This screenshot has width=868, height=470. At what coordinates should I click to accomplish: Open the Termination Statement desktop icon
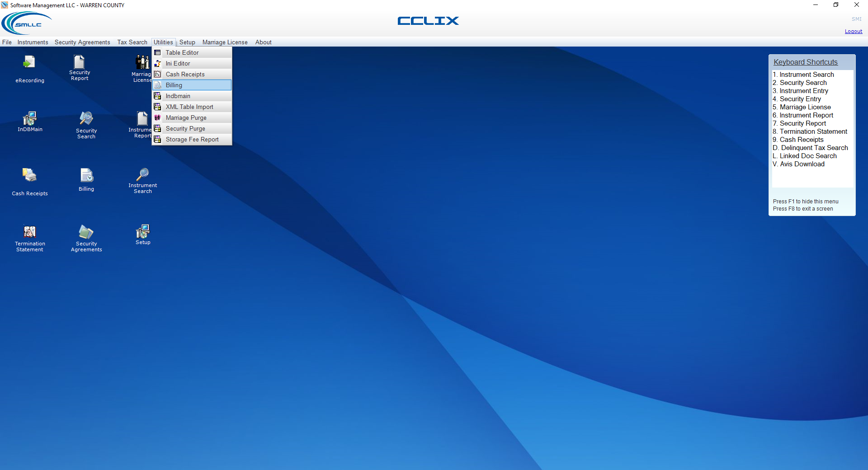click(30, 239)
